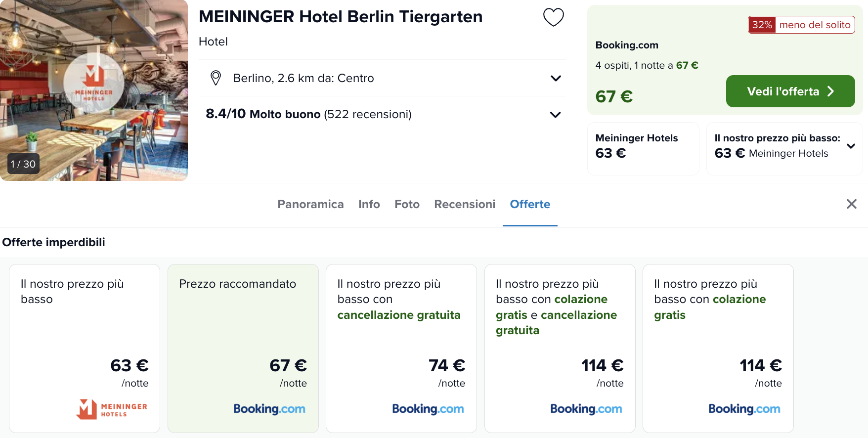Click Booking.com logo in 74 € offer card

pos(428,409)
